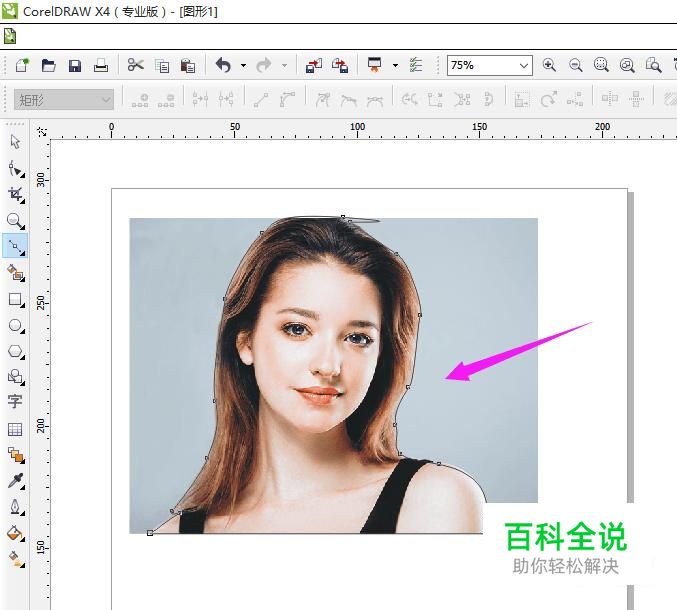Screen dimensions: 677x610
Task: Click the Extract Subpath button
Action: pos(462,100)
